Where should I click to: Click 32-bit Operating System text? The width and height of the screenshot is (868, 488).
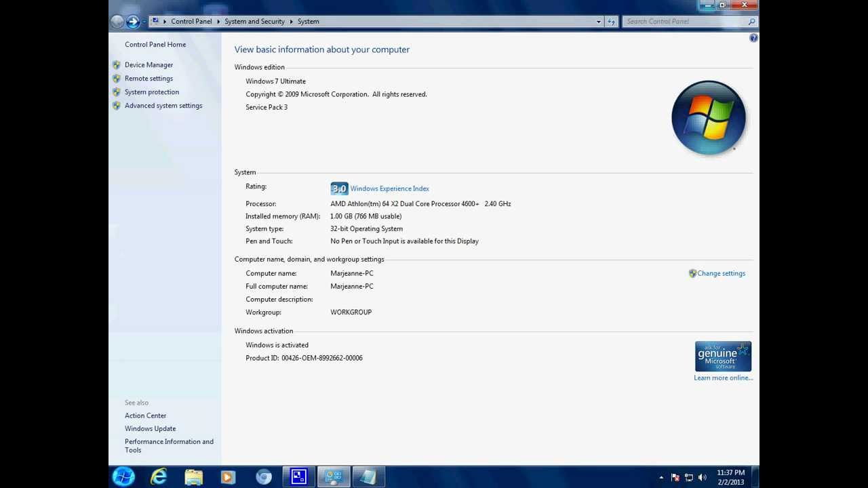click(x=366, y=229)
